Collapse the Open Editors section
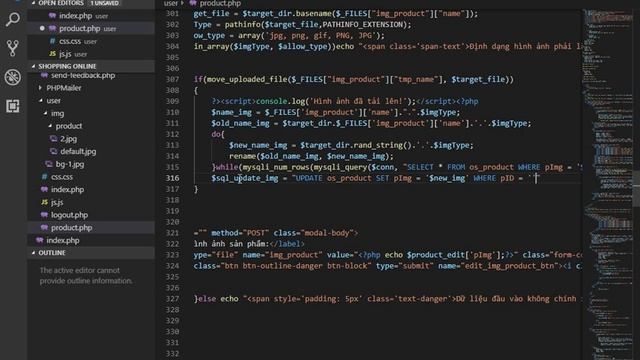This screenshot has height=360, width=640. 34,3
